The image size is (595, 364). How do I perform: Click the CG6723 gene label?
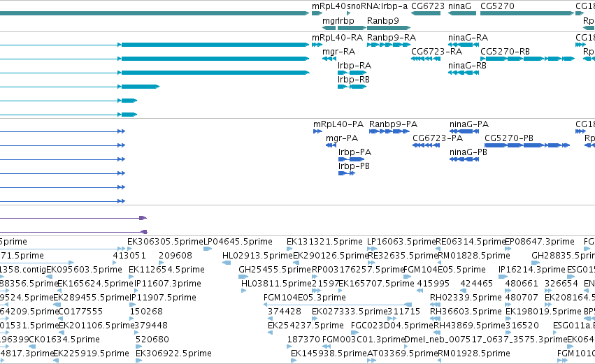tap(428, 6)
